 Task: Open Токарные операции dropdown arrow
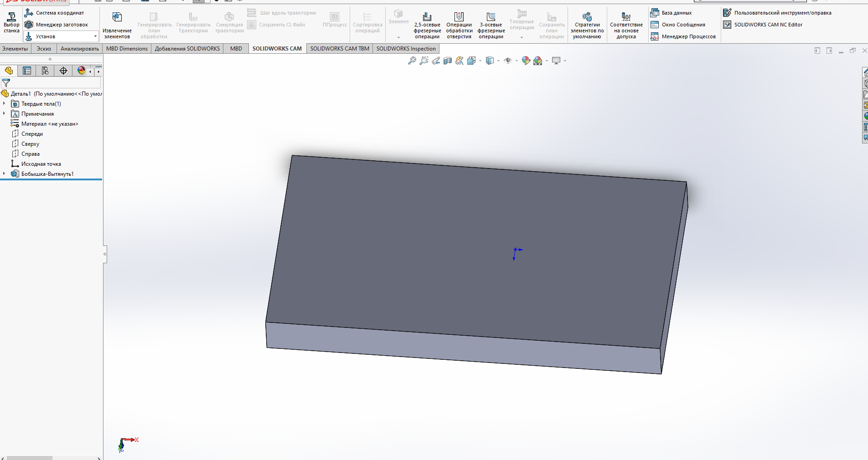pyautogui.click(x=522, y=37)
